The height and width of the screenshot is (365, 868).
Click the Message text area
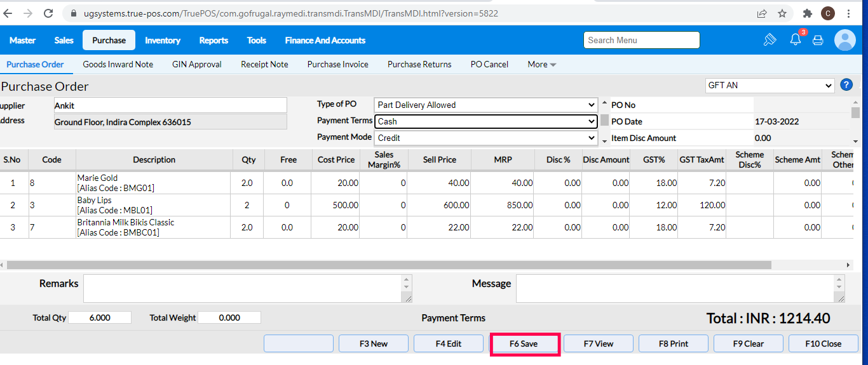pos(681,288)
